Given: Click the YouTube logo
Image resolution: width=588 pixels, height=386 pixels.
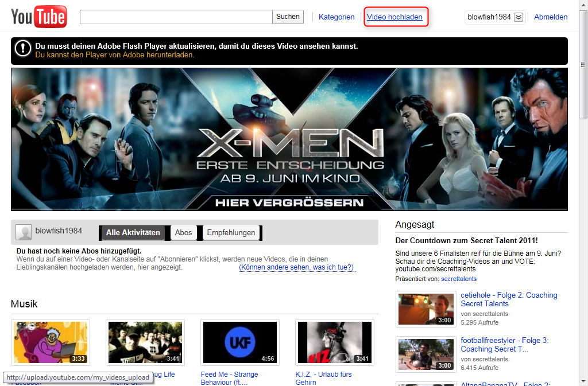Looking at the screenshot, I should coord(38,17).
